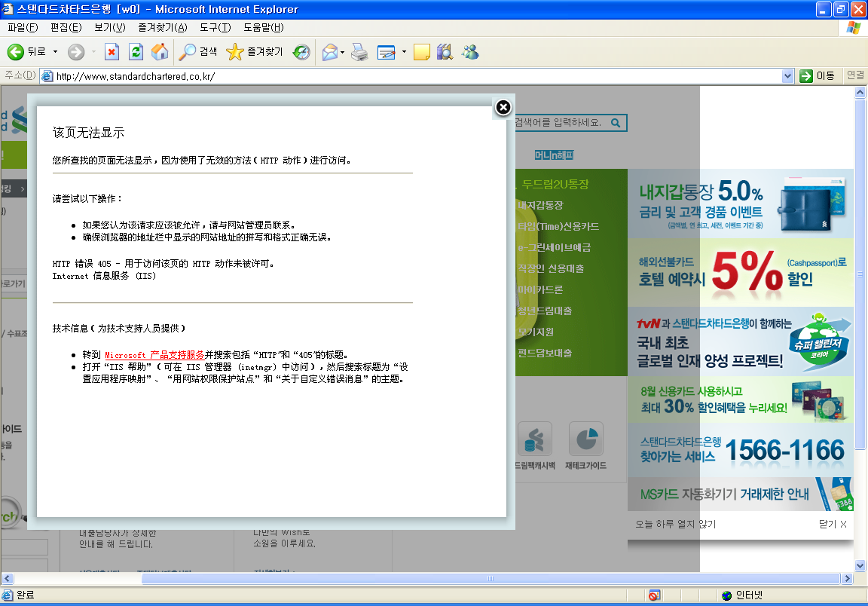868x606 pixels.
Task: Print the page with the printer icon
Action: click(359, 52)
